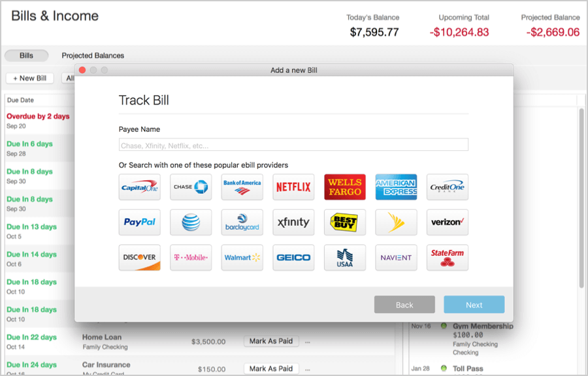Screen dimensions: 588x376
Task: Mark the Car Insurance bill as paid
Action: (271, 369)
